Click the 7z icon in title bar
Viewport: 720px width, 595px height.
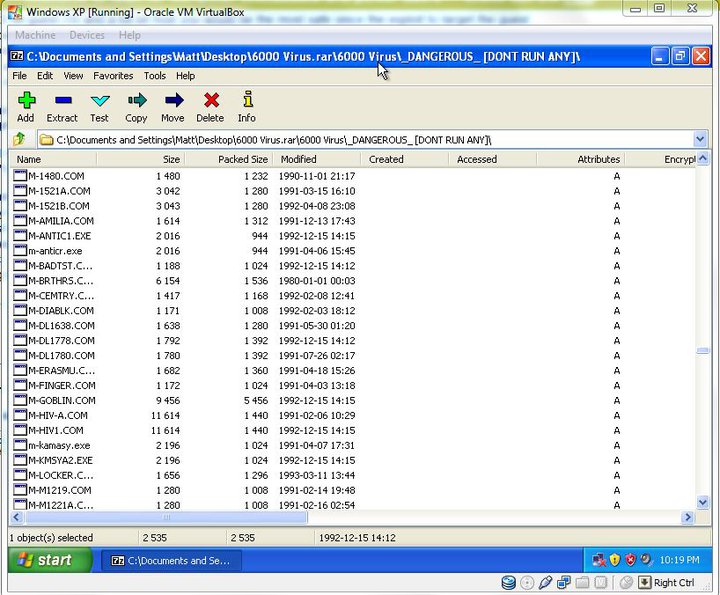coord(17,56)
